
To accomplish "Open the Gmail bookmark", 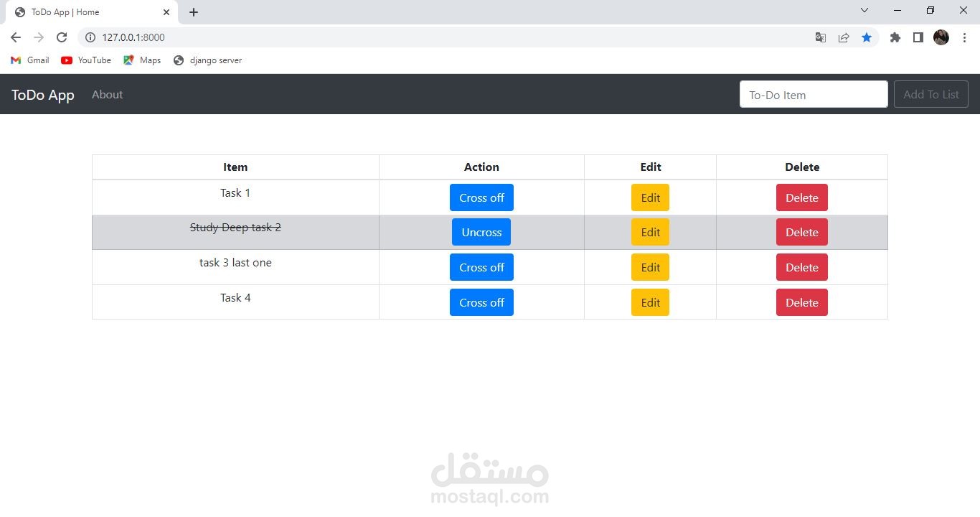I will coord(30,60).
